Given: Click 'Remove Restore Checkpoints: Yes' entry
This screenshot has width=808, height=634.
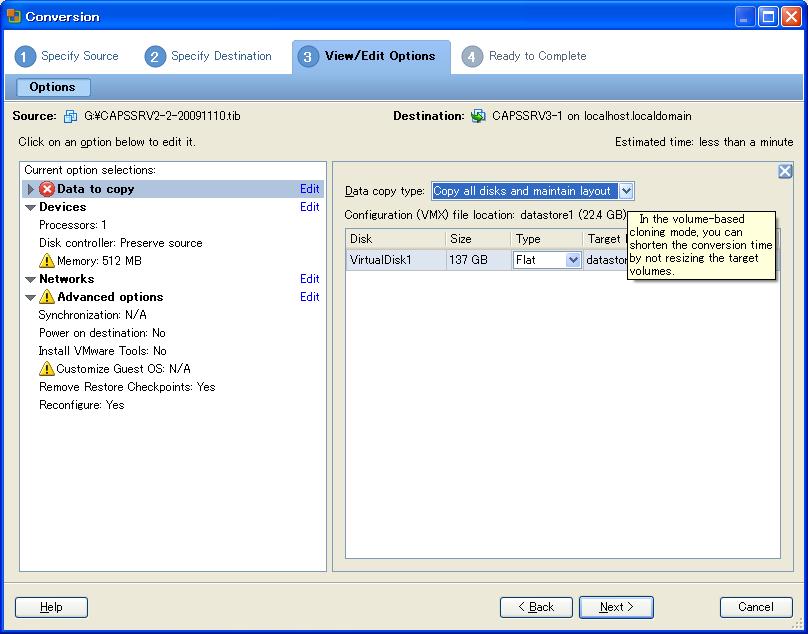Looking at the screenshot, I should click(127, 387).
